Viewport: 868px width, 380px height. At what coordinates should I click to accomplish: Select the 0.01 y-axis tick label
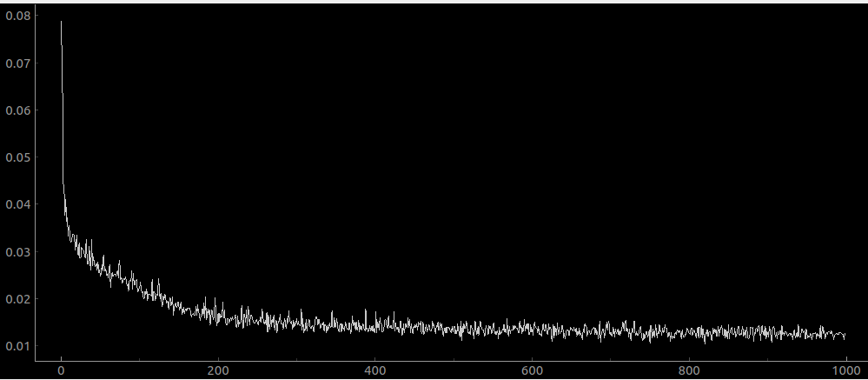pos(17,346)
